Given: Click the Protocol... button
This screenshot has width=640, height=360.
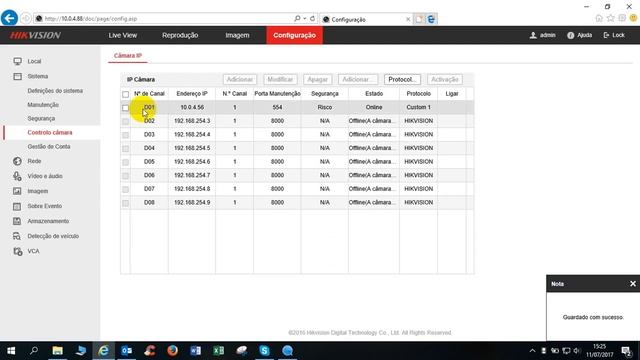Looking at the screenshot, I should (x=402, y=79).
